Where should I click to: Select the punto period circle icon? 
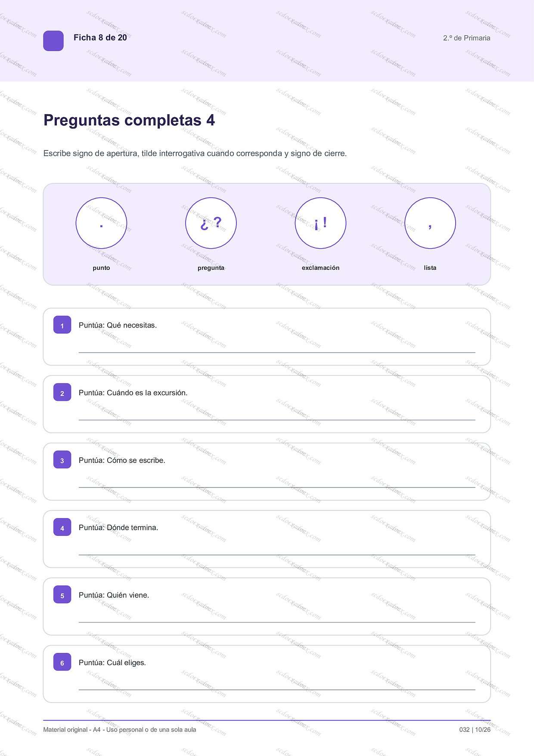[101, 223]
